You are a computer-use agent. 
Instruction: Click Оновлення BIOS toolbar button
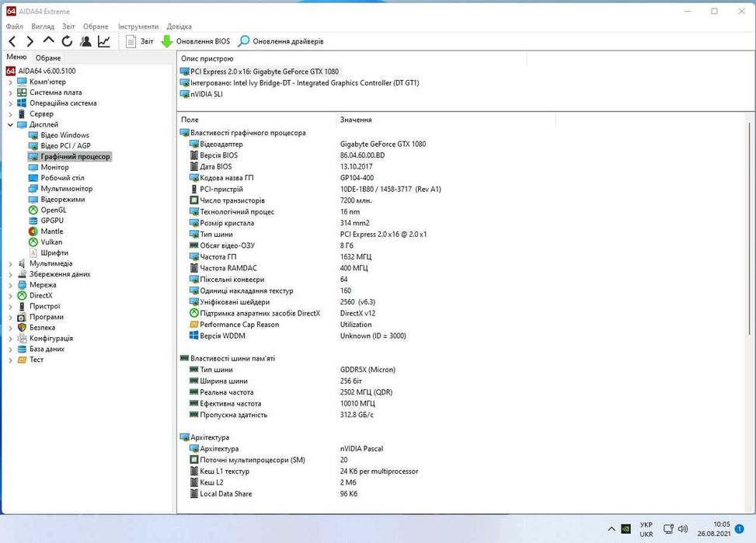(x=196, y=41)
